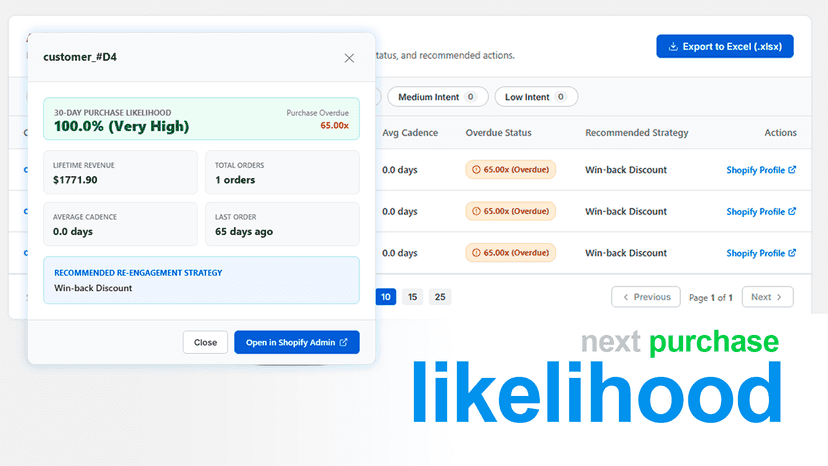Viewport: 828px width, 466px height.
Task: Click the third row 65.00x (Overdue) badge
Action: coord(510,253)
